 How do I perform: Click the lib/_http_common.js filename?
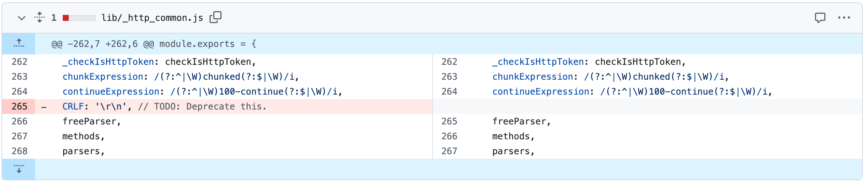tap(152, 18)
